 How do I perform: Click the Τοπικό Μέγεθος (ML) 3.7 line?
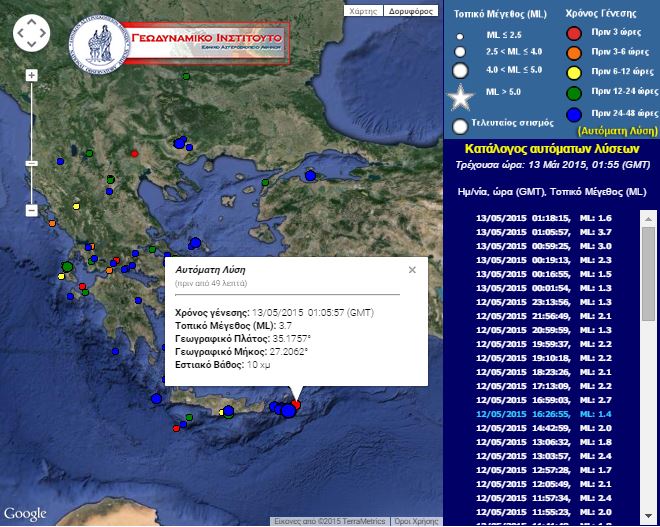point(234,326)
